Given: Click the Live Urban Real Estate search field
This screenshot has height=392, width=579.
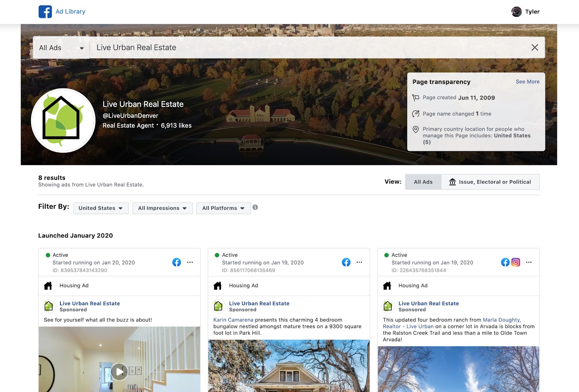Looking at the screenshot, I should [x=310, y=47].
